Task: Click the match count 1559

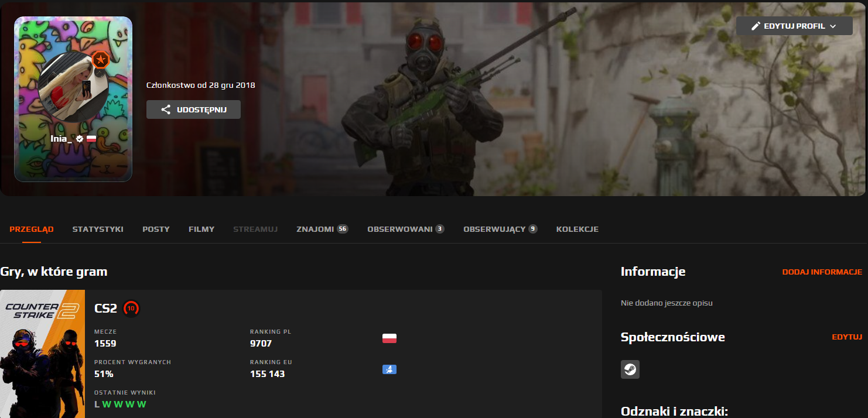Action: coord(105,343)
